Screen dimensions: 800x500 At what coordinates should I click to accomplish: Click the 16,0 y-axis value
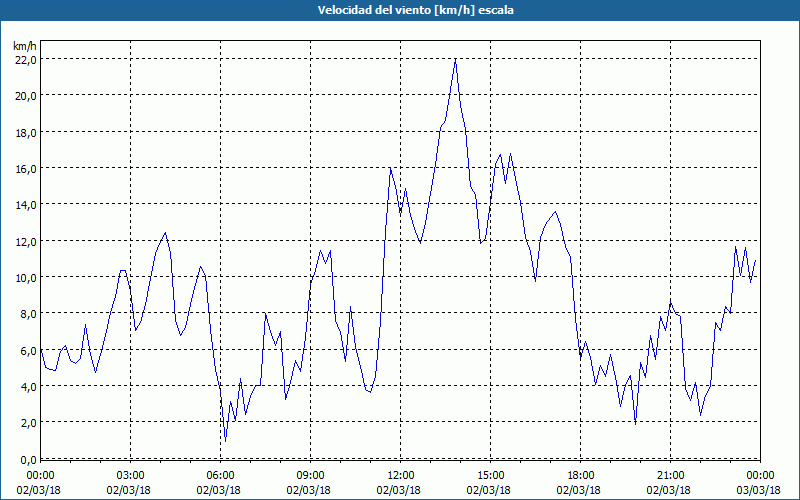click(25, 169)
